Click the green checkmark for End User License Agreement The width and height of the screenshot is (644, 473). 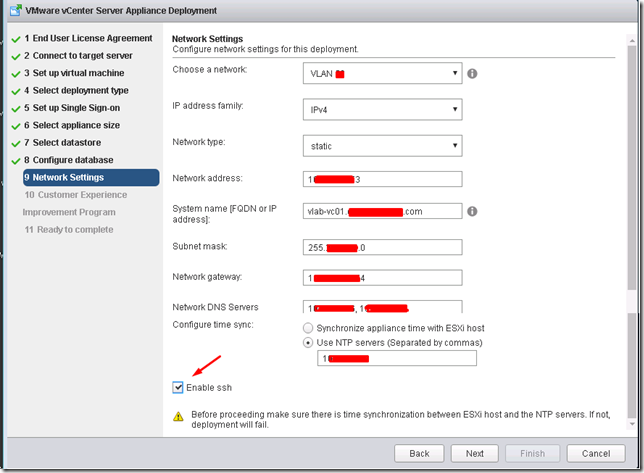(x=16, y=39)
